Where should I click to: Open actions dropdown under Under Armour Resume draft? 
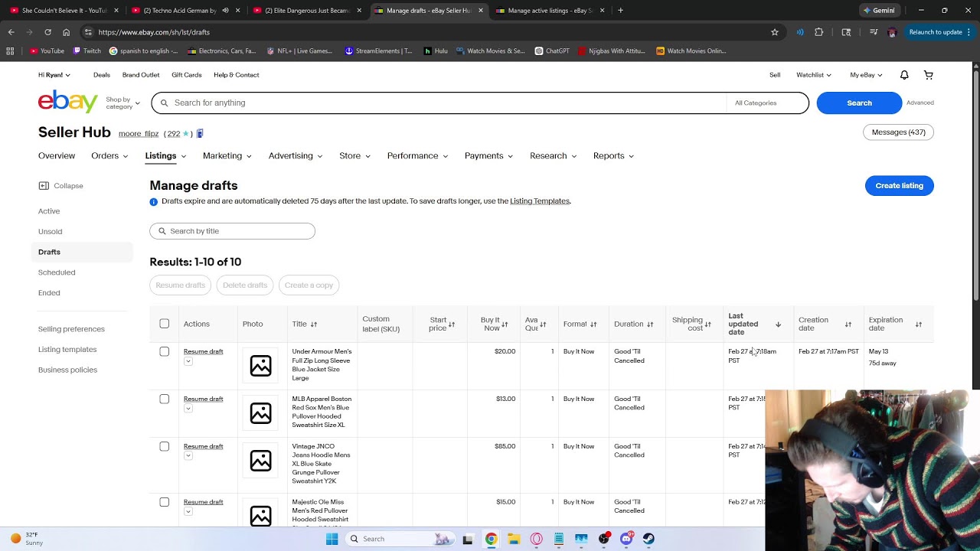[x=188, y=361]
